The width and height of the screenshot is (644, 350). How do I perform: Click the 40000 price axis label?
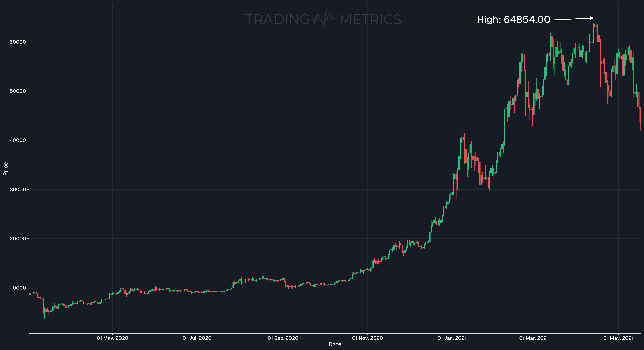(x=18, y=140)
